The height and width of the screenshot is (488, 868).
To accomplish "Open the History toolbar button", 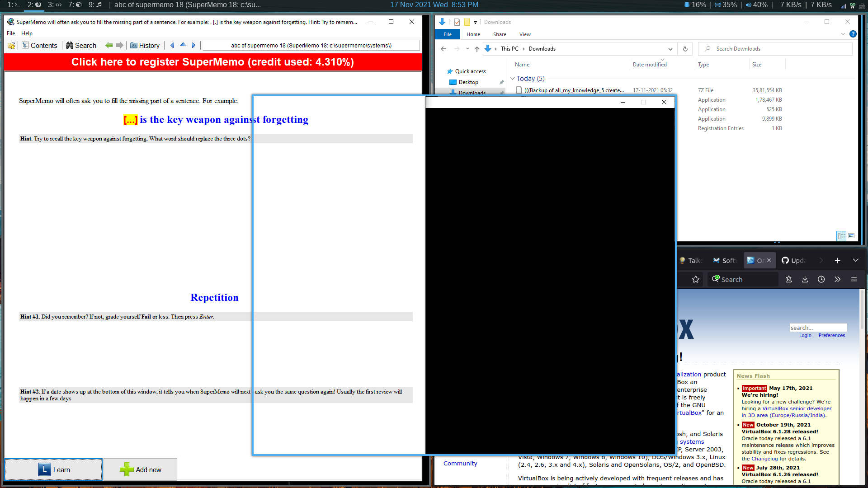I will [x=145, y=45].
